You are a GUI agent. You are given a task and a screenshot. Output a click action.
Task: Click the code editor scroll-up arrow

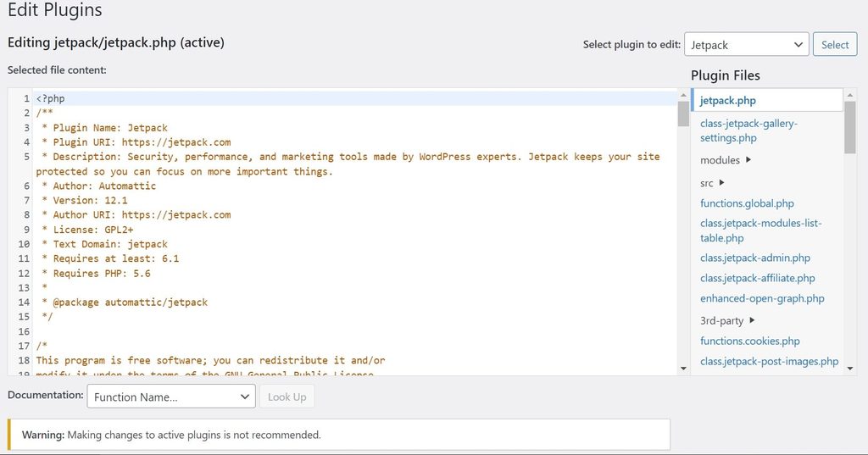coord(683,95)
